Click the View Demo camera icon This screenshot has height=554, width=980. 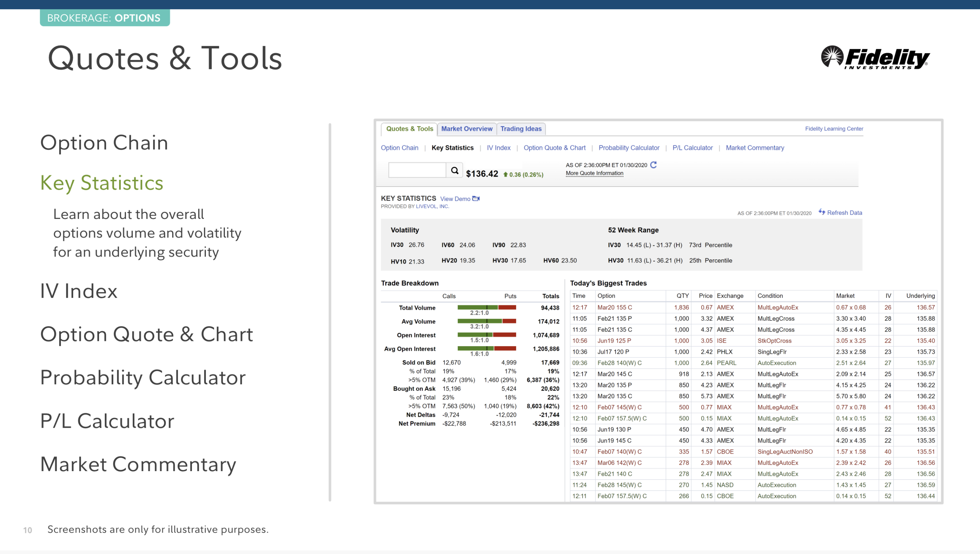[x=476, y=199]
